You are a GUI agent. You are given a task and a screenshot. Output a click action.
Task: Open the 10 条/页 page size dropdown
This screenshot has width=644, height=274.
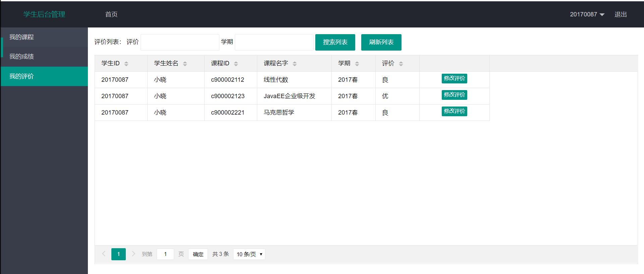point(249,254)
